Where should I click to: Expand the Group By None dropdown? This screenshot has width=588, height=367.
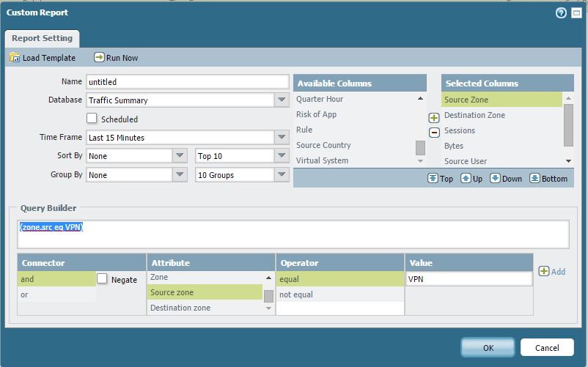(180, 174)
